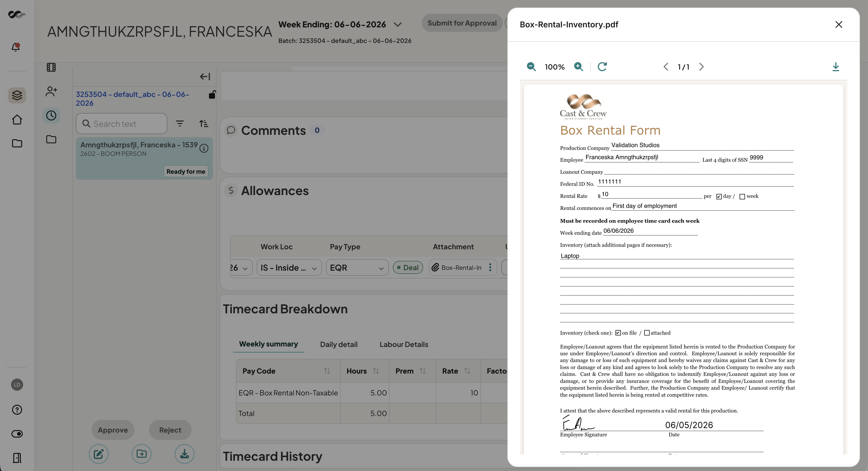This screenshot has height=471, width=868.
Task: Open the attachment options kebab menu
Action: click(490, 267)
